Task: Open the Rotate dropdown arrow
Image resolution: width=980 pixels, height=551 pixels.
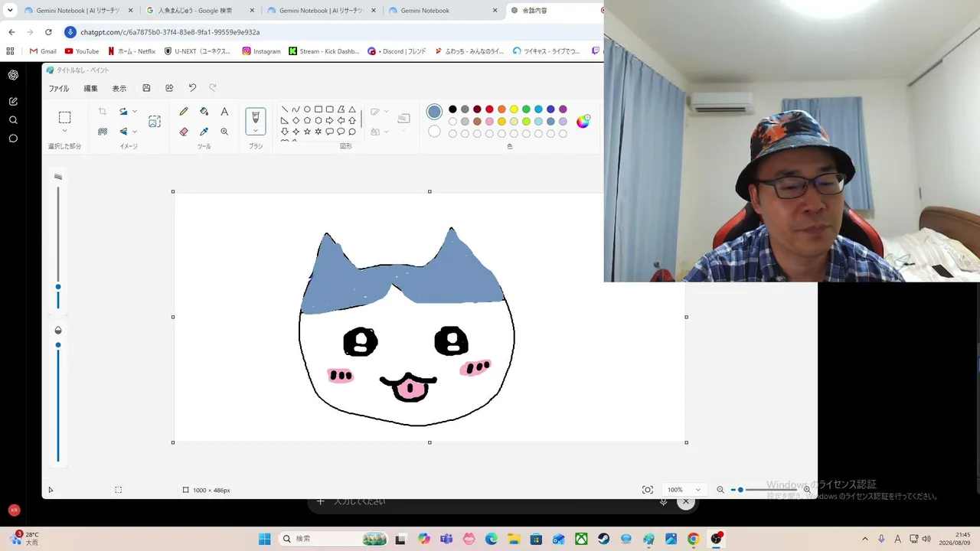Action: pyautogui.click(x=135, y=112)
